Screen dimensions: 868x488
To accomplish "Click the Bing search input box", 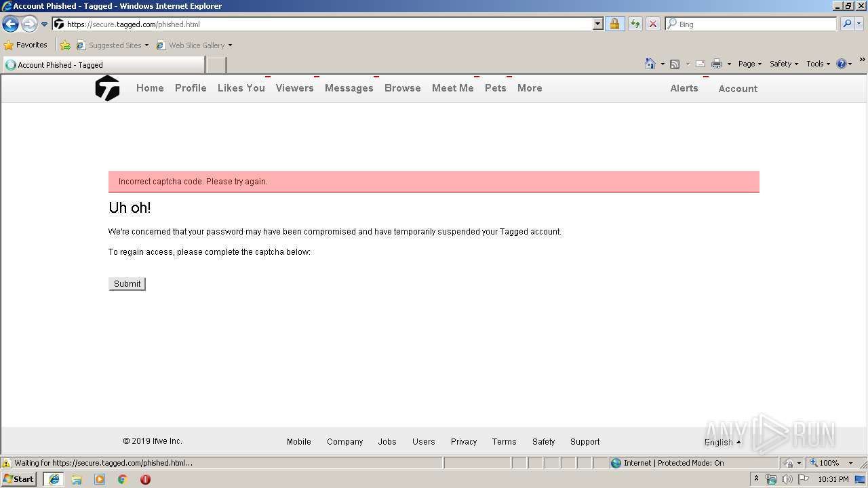I will pyautogui.click(x=751, y=24).
